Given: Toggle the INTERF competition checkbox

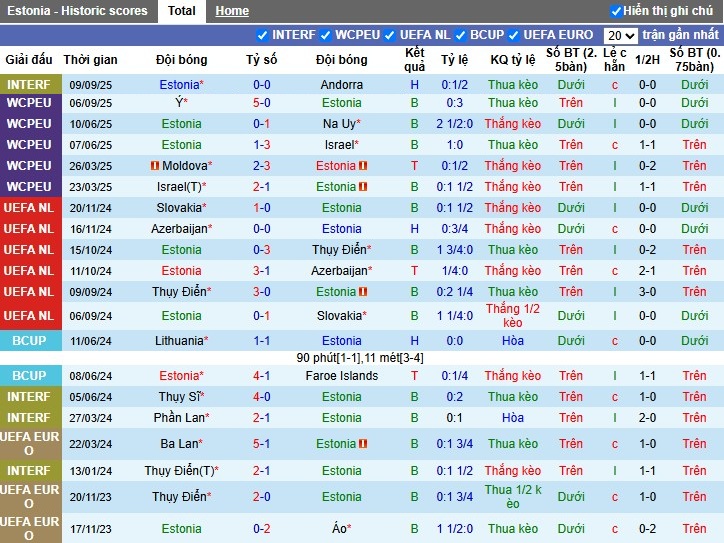Looking at the screenshot, I should point(263,36).
